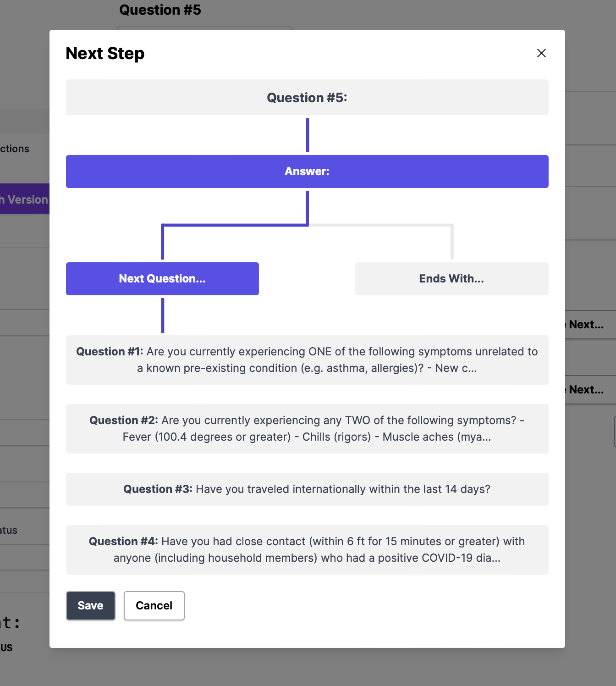This screenshot has height=686, width=616.
Task: Click the purple Version button behind dialog
Action: [x=25, y=199]
